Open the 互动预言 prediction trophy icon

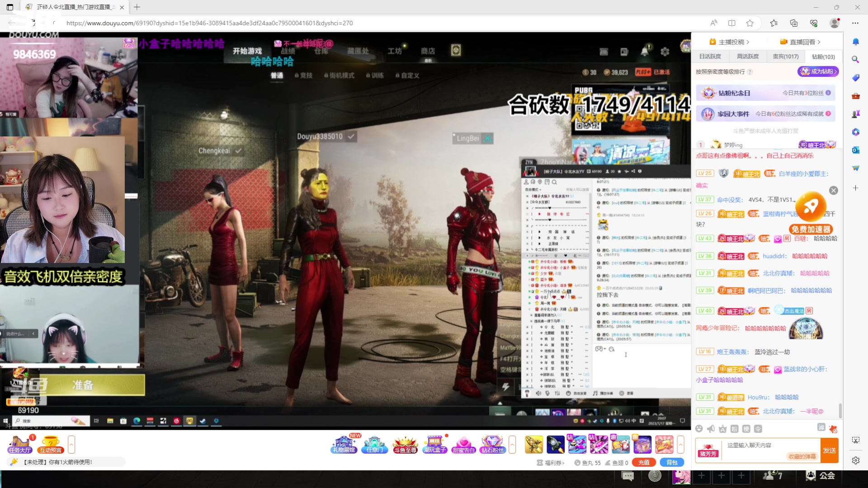tap(50, 445)
